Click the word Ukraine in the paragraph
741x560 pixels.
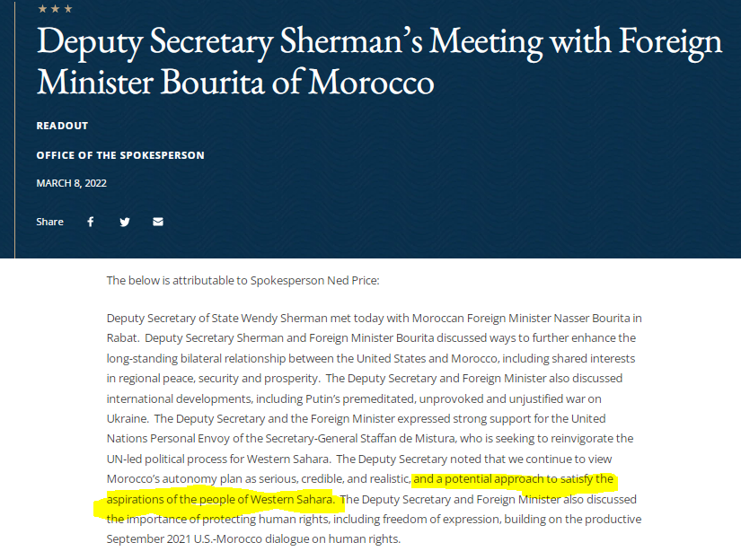128,418
